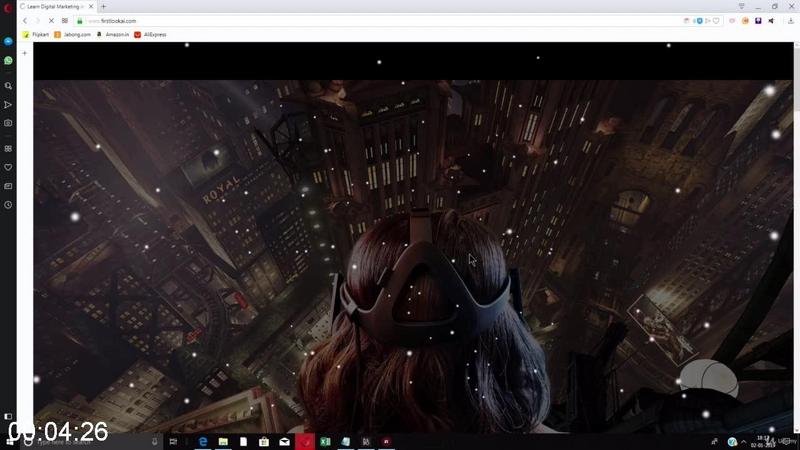800x450 pixels.
Task: Open the Flipkart bookmark
Action: click(36, 35)
